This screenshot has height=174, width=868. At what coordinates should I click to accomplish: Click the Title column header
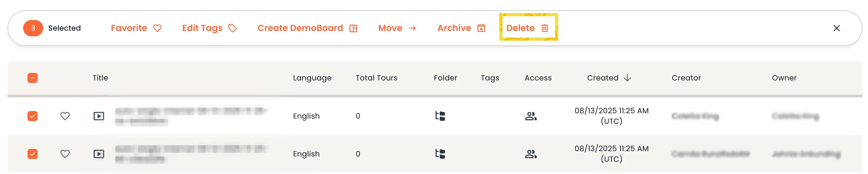coord(100,78)
